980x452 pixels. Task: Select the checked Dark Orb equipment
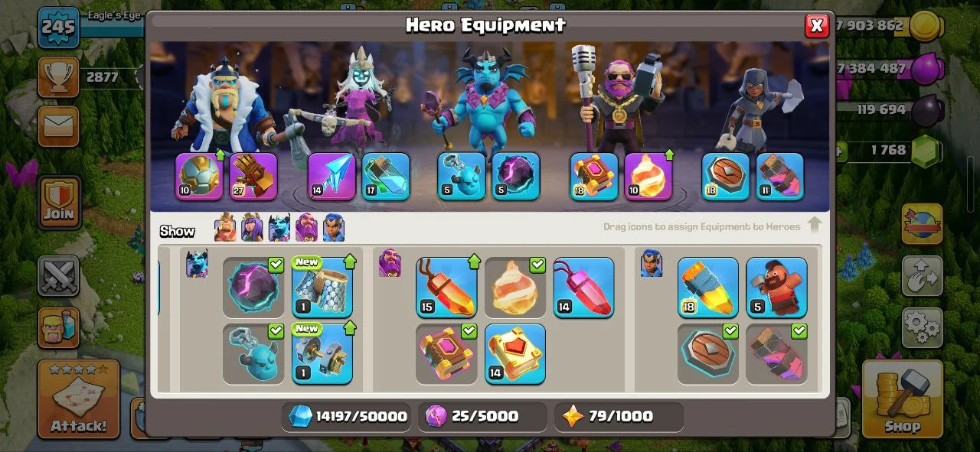(253, 288)
